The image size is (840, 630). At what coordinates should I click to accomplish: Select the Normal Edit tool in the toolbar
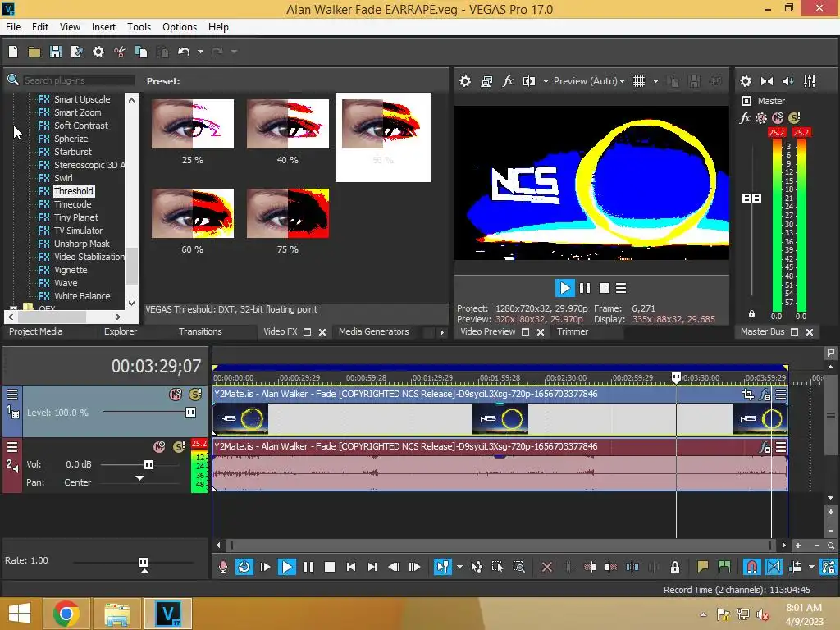click(x=442, y=567)
